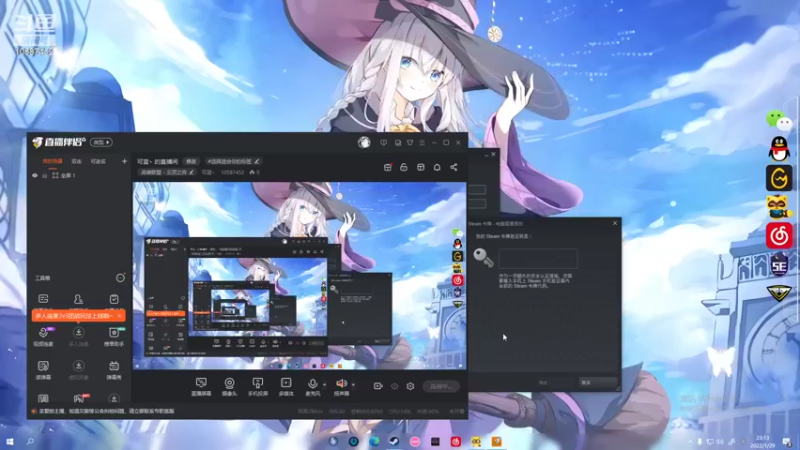
Task: Open the 5E platform desktop shortcut
Action: pos(779,265)
